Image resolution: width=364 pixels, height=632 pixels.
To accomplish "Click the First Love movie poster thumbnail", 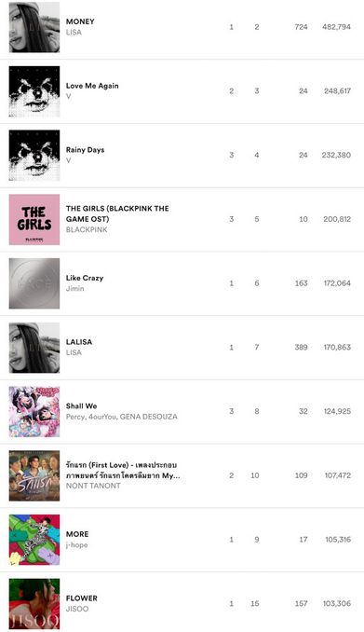I will (34, 475).
